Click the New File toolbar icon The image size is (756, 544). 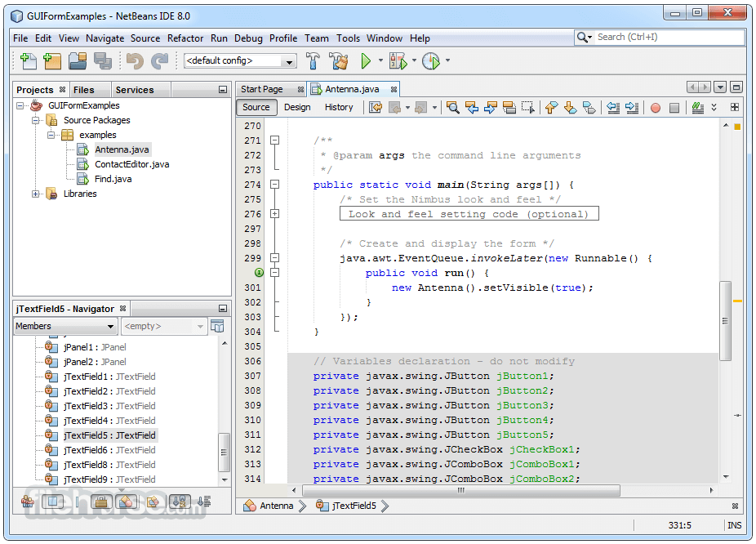point(29,60)
